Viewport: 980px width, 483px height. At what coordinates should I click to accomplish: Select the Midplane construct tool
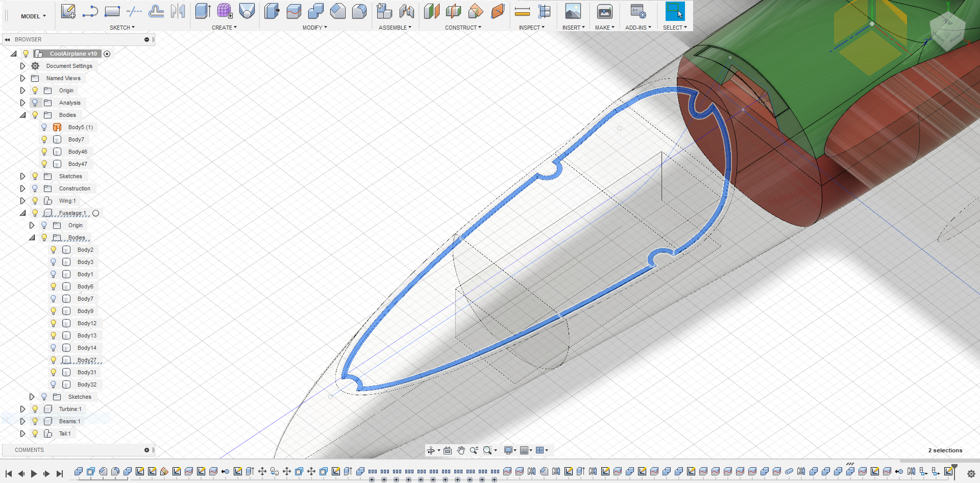click(453, 11)
